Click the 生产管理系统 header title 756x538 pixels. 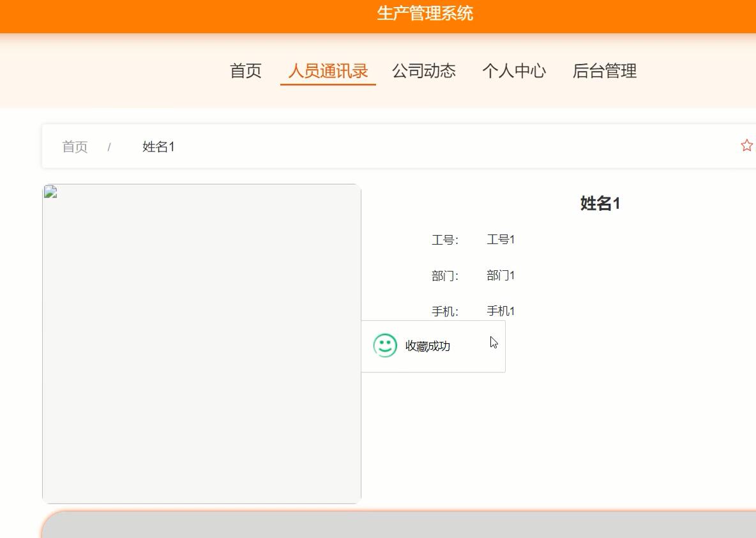click(x=424, y=14)
